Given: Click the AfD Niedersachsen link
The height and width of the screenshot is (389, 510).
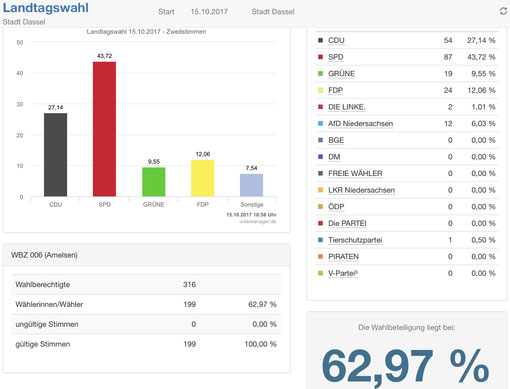Looking at the screenshot, I should tap(360, 124).
